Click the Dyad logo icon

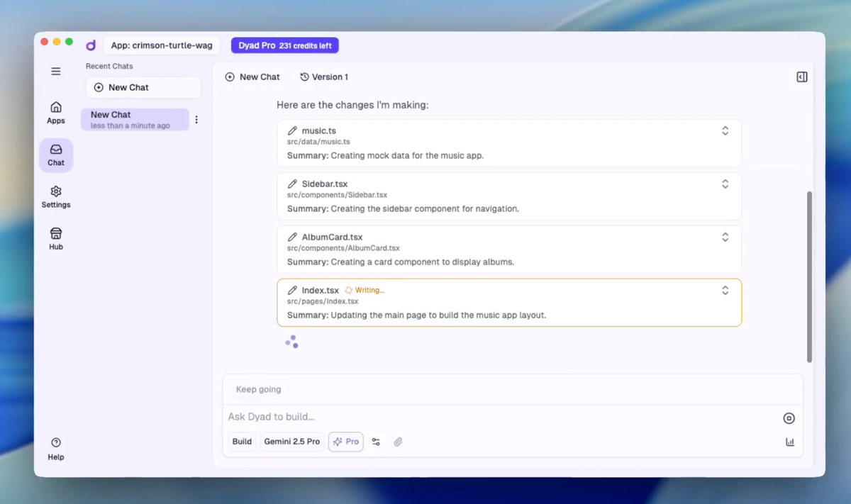(91, 45)
